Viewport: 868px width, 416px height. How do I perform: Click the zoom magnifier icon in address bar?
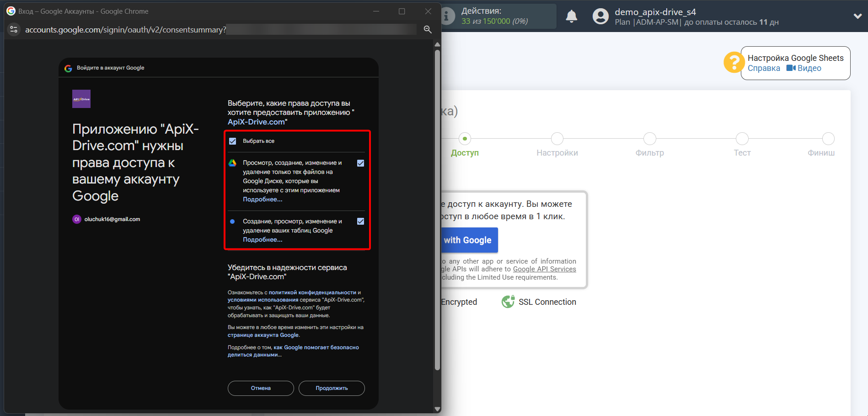pyautogui.click(x=428, y=29)
